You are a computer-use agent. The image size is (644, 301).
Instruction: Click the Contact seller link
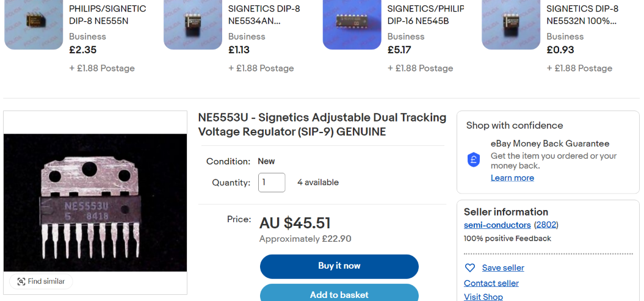coord(491,283)
